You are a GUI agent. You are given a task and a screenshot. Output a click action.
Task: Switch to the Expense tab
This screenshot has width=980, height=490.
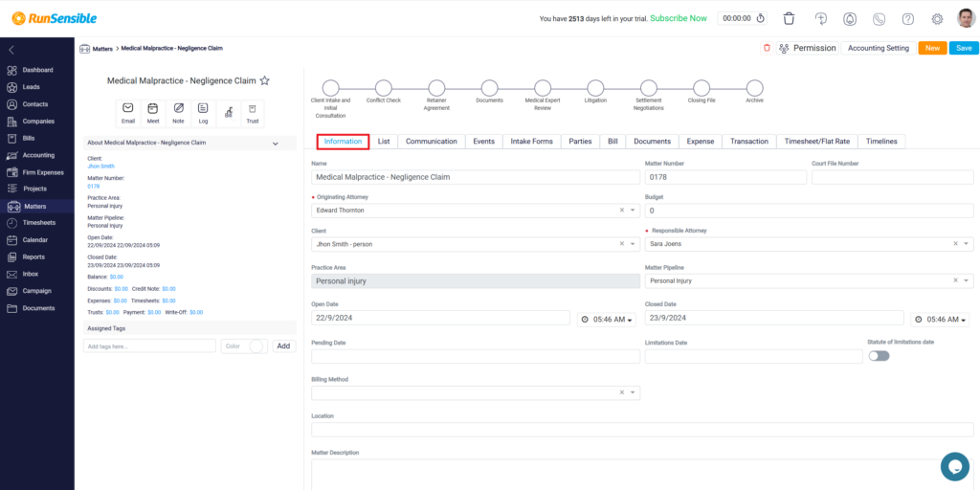pos(700,142)
